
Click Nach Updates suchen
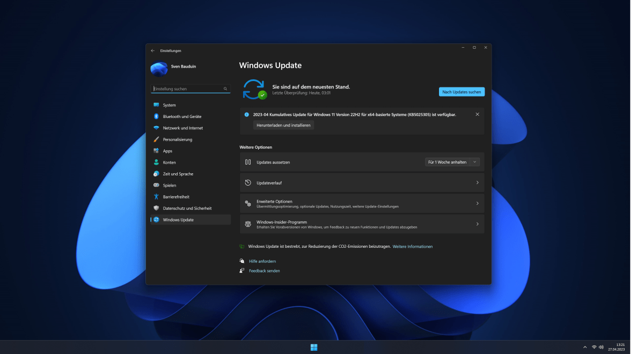(x=462, y=92)
